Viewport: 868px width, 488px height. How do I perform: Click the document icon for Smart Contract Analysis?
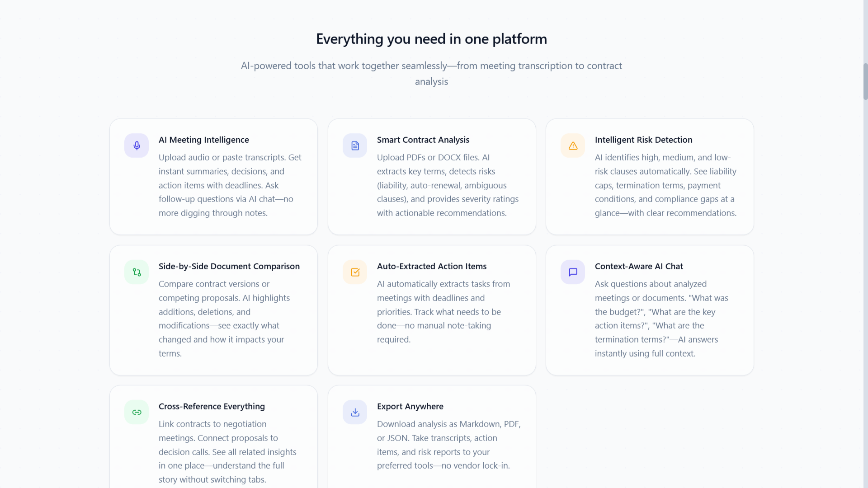point(355,145)
